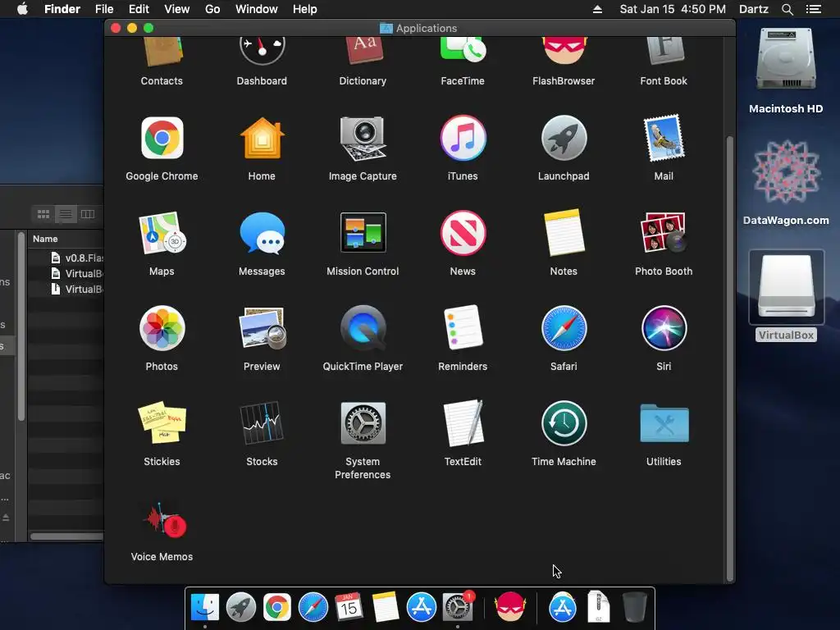Open Launchpad rocket in the Dock

(x=241, y=607)
